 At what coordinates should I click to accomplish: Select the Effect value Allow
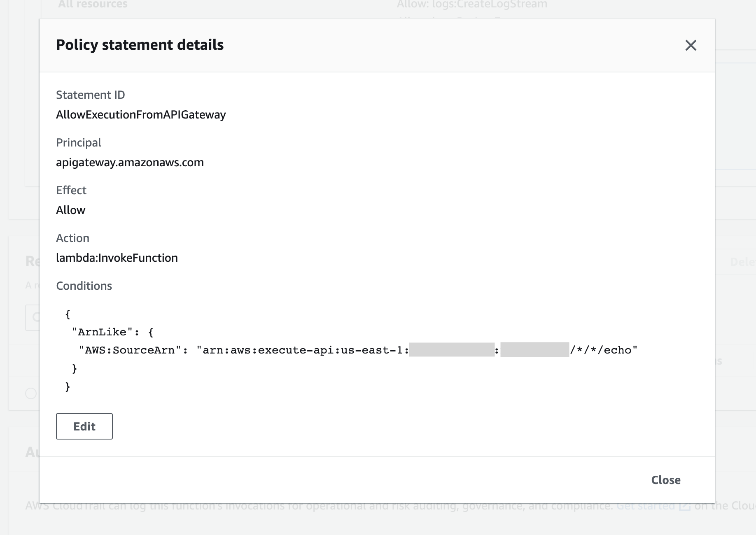click(70, 210)
